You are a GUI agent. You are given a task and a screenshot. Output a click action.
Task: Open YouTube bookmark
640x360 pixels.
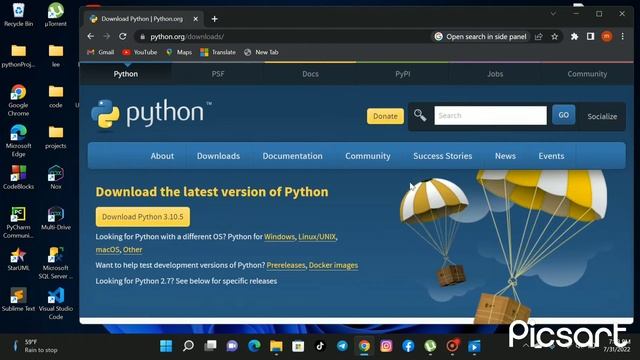point(140,52)
